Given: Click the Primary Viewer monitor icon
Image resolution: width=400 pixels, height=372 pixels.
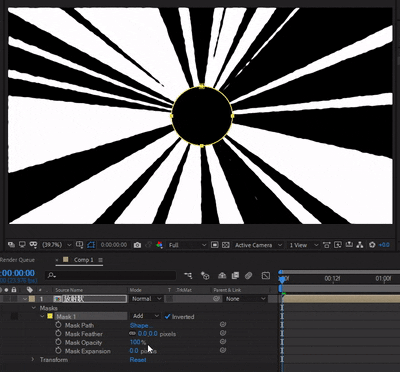Looking at the screenshot, I should (x=22, y=245).
